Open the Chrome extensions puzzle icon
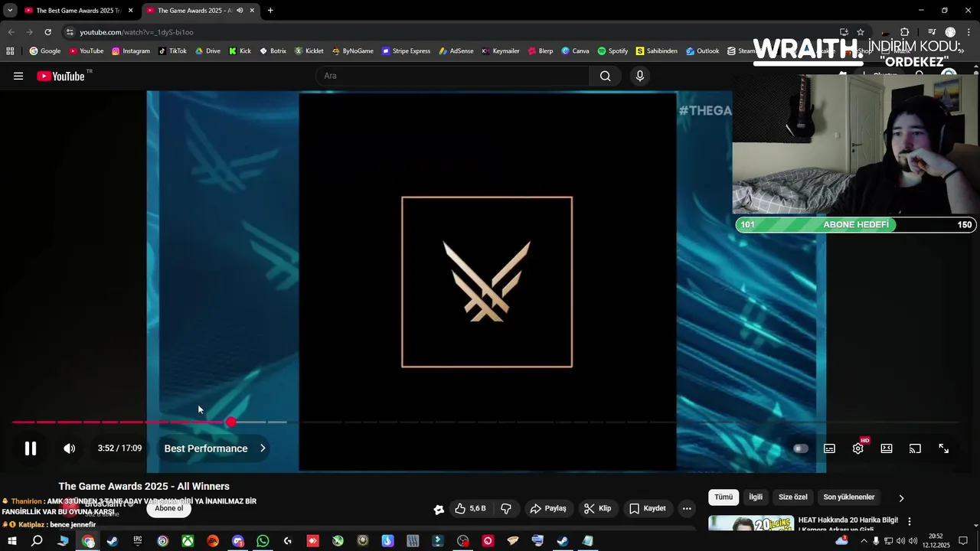 coord(904,32)
